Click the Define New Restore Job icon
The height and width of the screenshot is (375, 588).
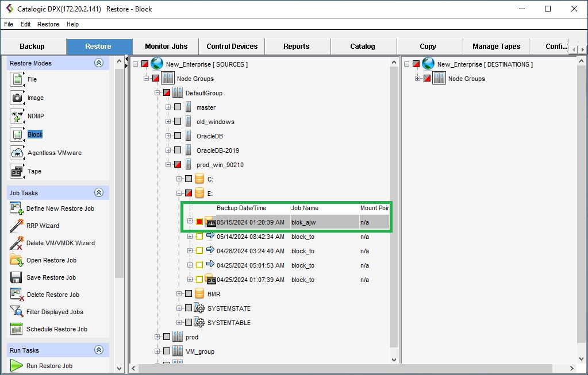[16, 208]
